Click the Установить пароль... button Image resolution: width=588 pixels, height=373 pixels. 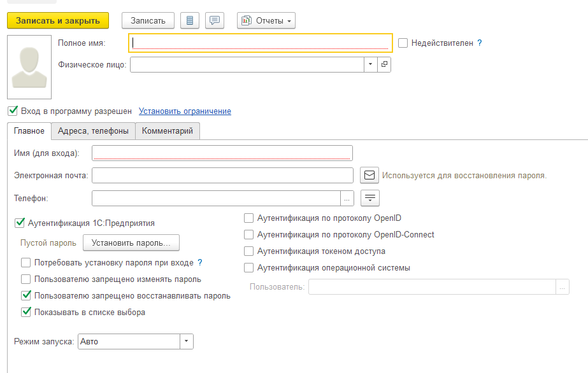[x=131, y=243]
